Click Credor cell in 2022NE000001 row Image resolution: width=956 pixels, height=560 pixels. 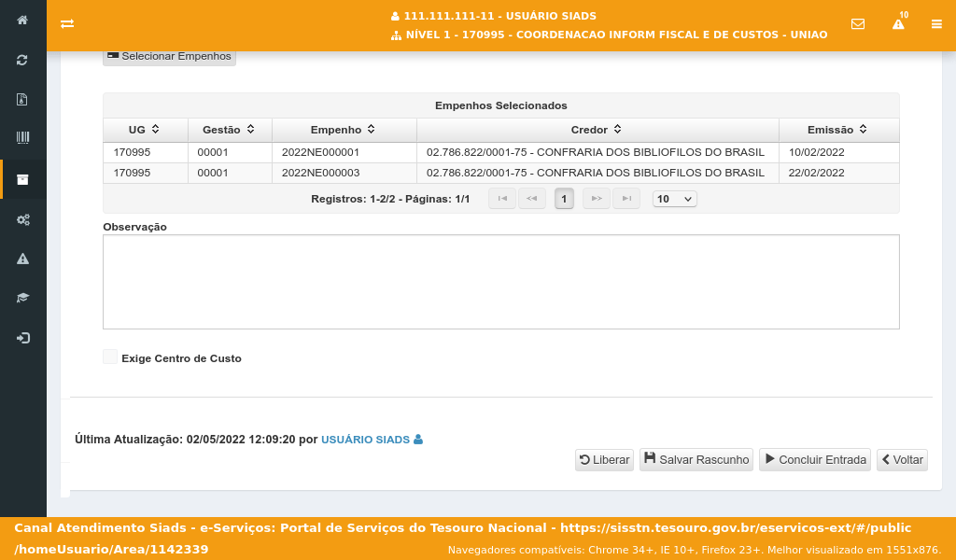pyautogui.click(x=598, y=152)
